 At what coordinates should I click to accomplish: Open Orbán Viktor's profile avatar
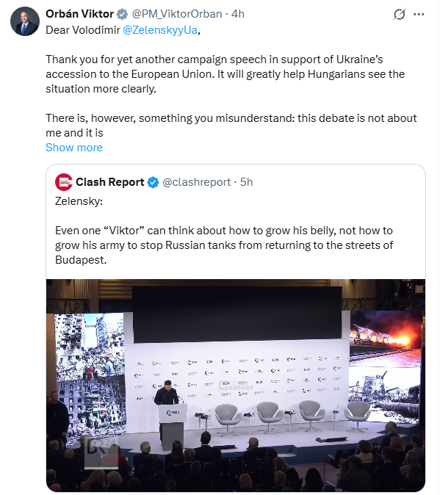click(24, 21)
